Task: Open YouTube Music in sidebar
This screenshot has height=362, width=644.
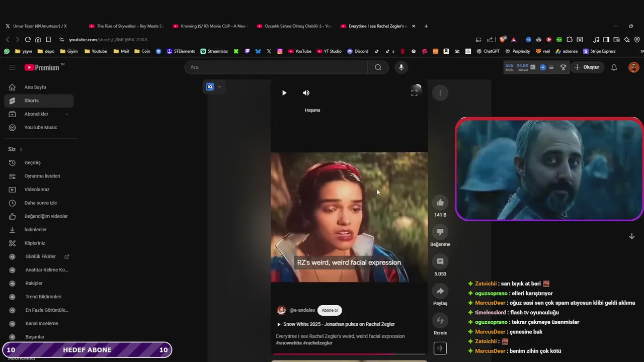Action: pos(39,128)
